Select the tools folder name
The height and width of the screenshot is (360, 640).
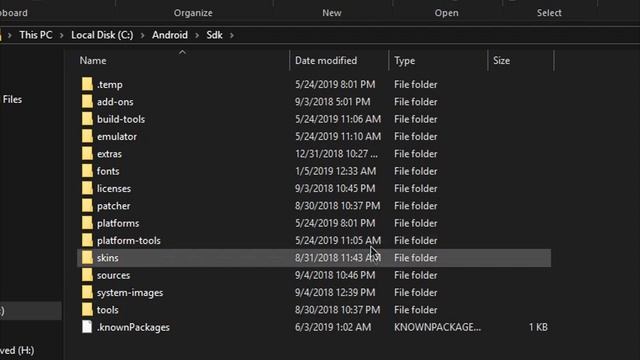coord(108,310)
